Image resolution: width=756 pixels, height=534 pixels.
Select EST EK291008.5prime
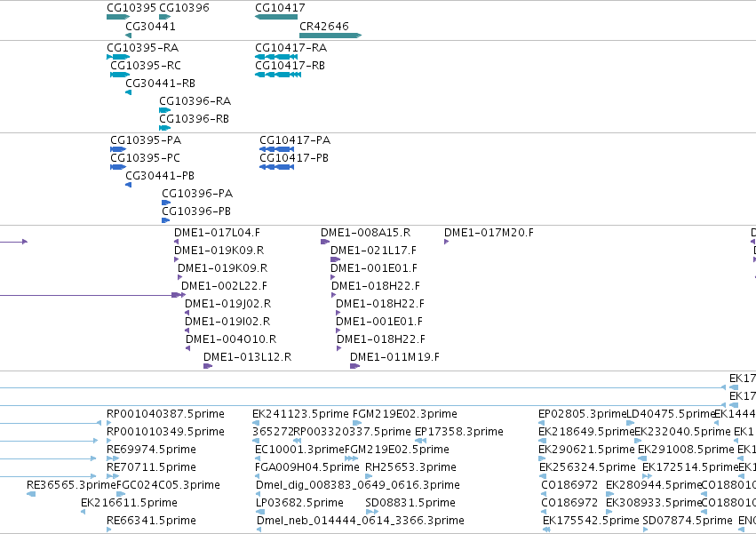point(642,458)
